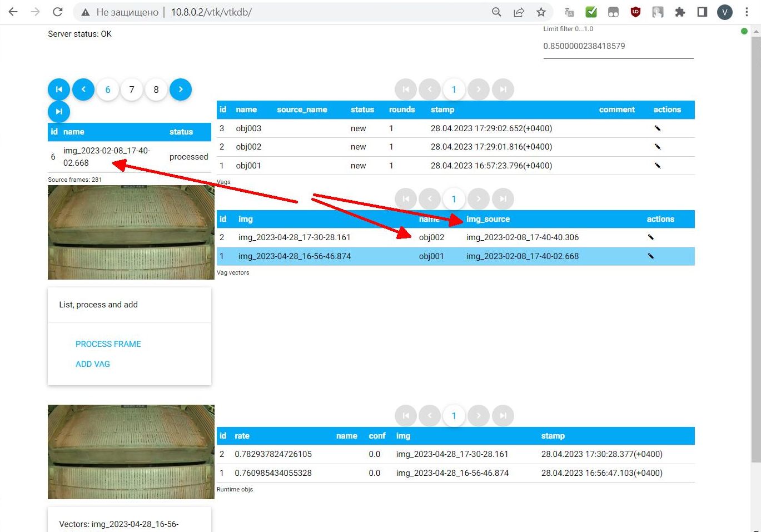Jump to first page of source frames
This screenshot has height=532, width=761.
pyautogui.click(x=59, y=90)
